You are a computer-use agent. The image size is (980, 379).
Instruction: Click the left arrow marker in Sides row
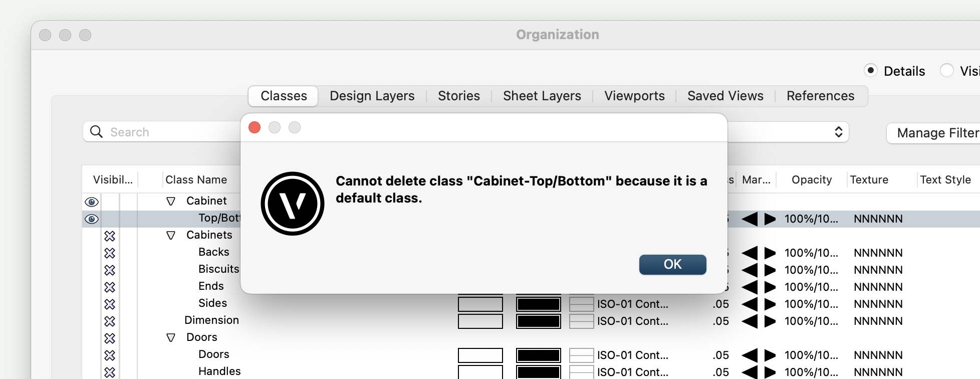pyautogui.click(x=750, y=304)
